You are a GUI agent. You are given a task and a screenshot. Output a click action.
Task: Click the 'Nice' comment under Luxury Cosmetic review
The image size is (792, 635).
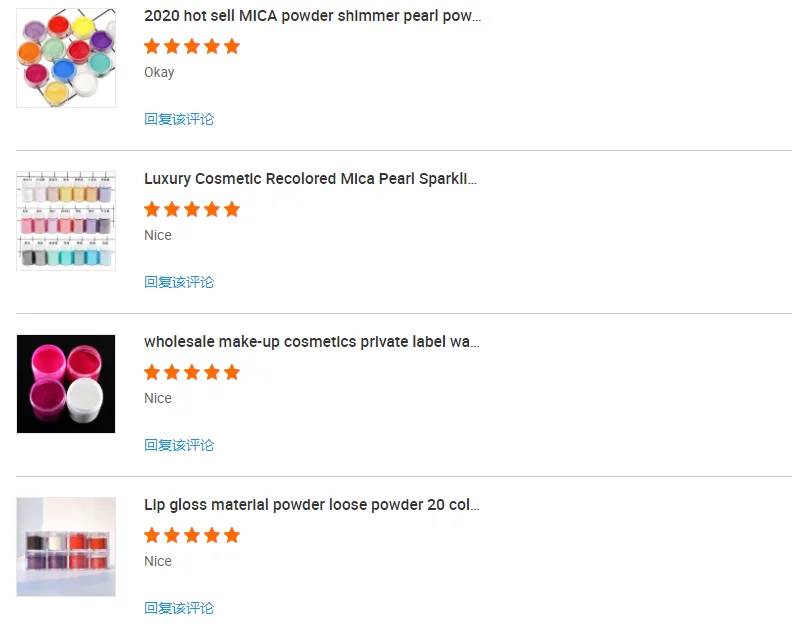coord(158,235)
